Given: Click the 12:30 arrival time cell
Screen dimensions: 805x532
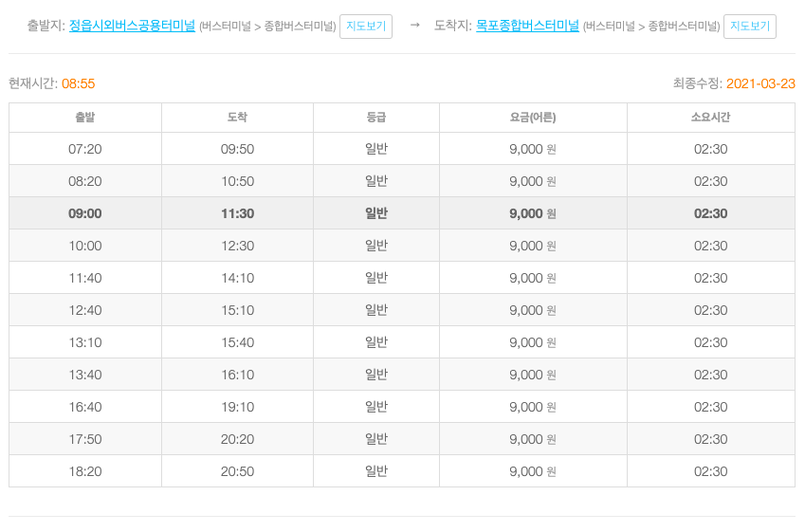Looking at the screenshot, I should [x=238, y=246].
